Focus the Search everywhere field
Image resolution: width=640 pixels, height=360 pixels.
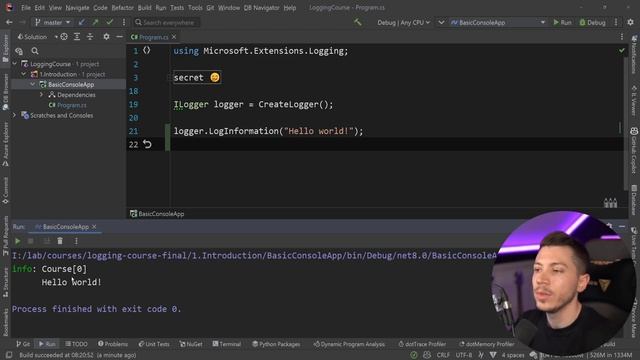point(166,22)
